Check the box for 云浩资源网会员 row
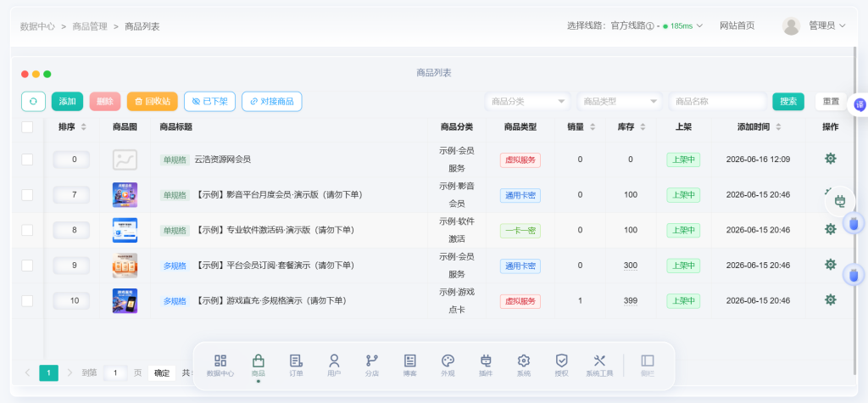Image resolution: width=868 pixels, height=403 pixels. click(x=27, y=160)
